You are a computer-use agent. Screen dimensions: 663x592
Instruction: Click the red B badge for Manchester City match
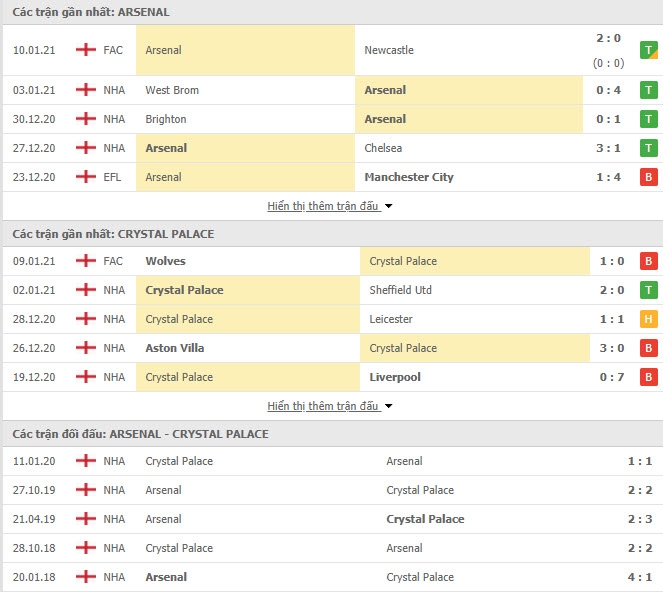click(649, 177)
